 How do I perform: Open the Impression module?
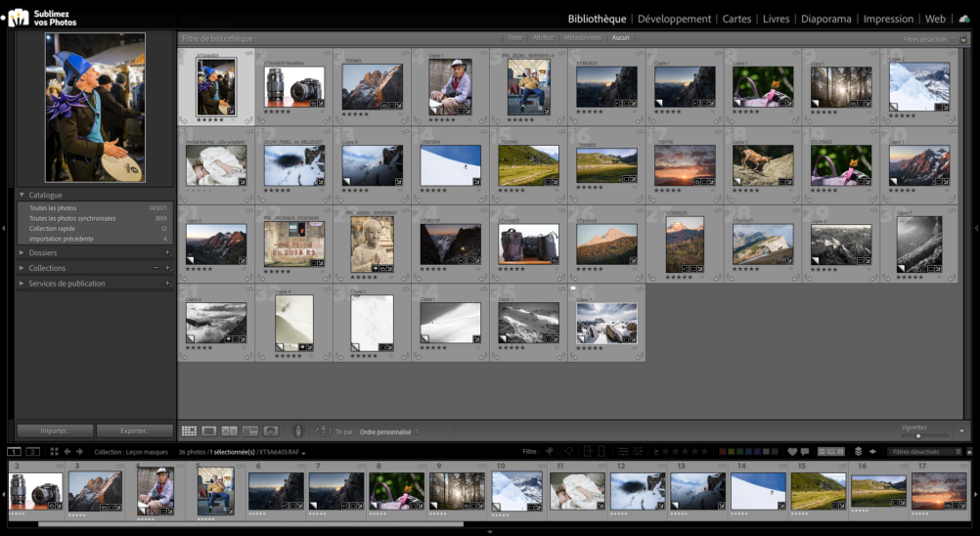coord(887,19)
